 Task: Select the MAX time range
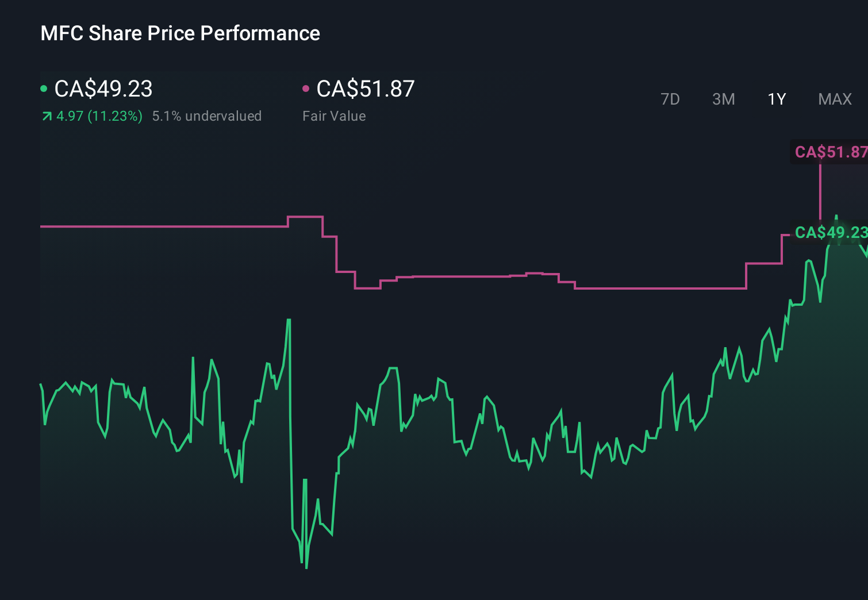(x=834, y=99)
